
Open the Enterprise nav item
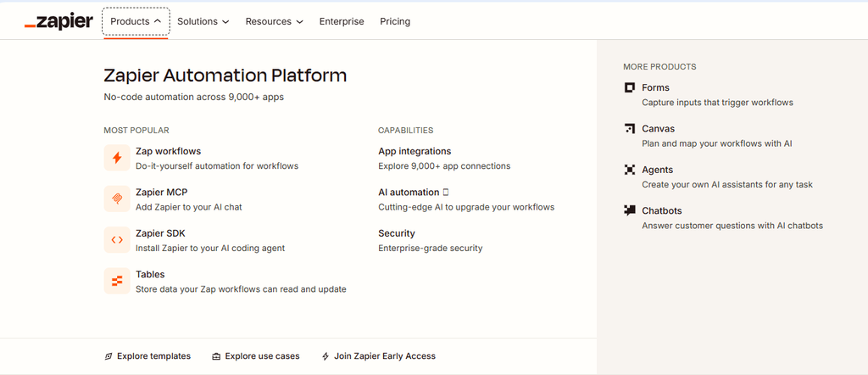click(342, 21)
